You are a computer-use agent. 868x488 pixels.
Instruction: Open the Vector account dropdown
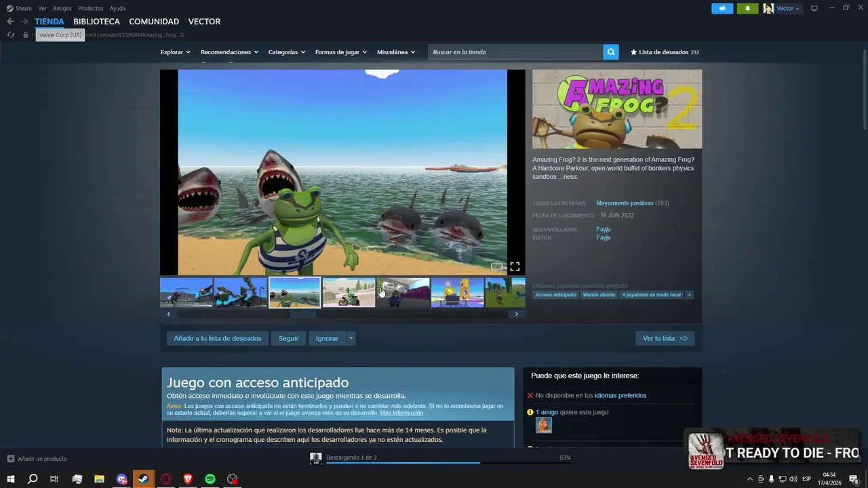coord(788,9)
